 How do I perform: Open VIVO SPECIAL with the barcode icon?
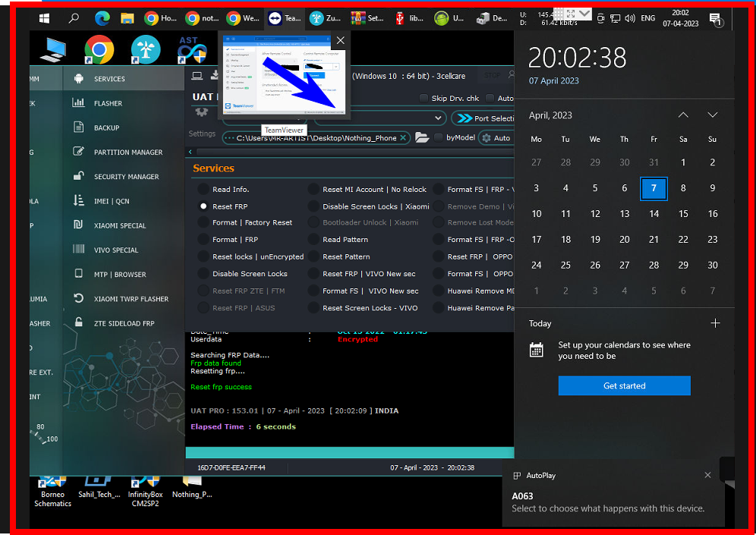coord(124,250)
